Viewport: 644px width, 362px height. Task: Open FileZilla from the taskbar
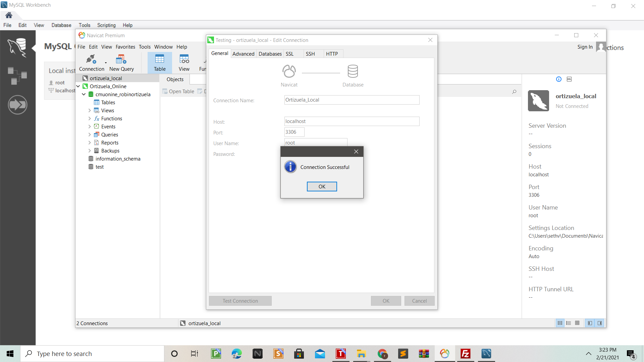(x=466, y=354)
